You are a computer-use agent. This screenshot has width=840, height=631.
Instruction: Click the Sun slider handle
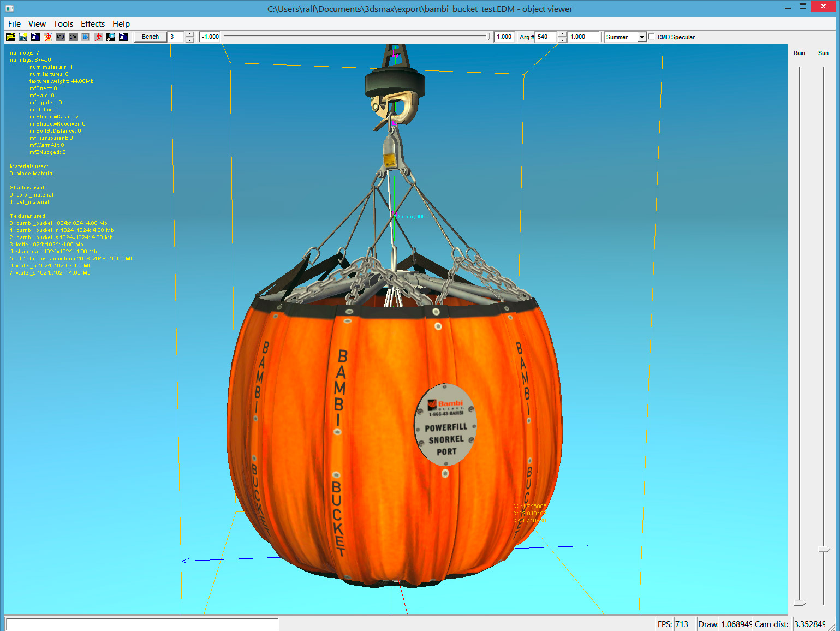pos(824,551)
